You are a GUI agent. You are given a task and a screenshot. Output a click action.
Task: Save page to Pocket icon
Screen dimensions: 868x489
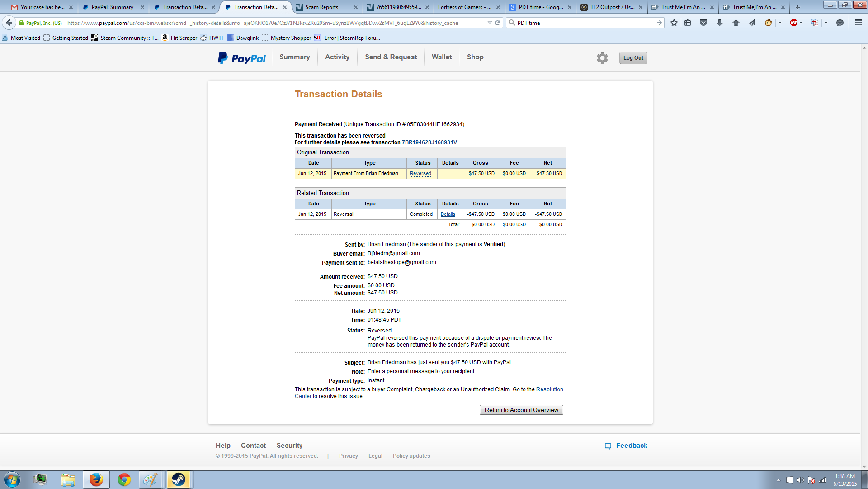[703, 23]
